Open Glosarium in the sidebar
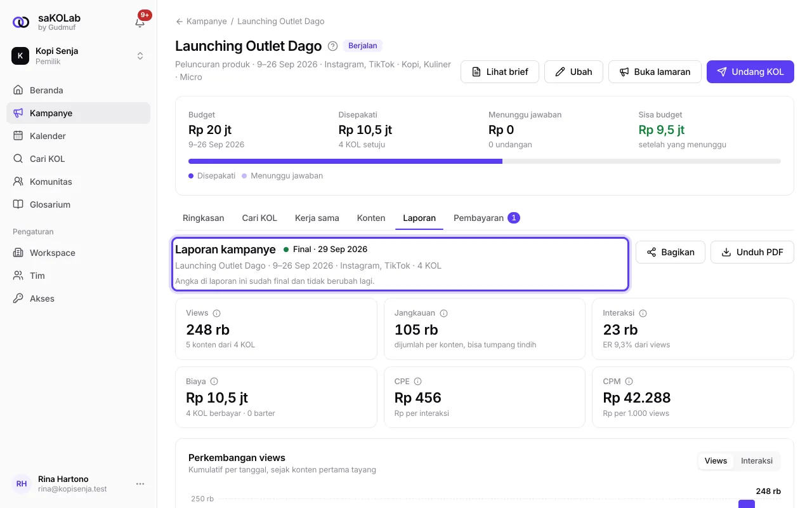 point(79,204)
